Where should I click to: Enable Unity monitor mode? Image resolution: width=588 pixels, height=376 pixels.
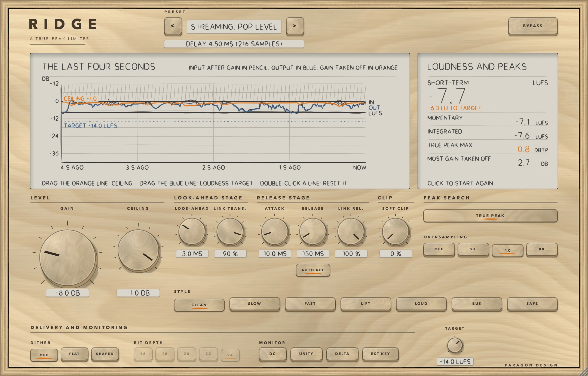pyautogui.click(x=306, y=354)
